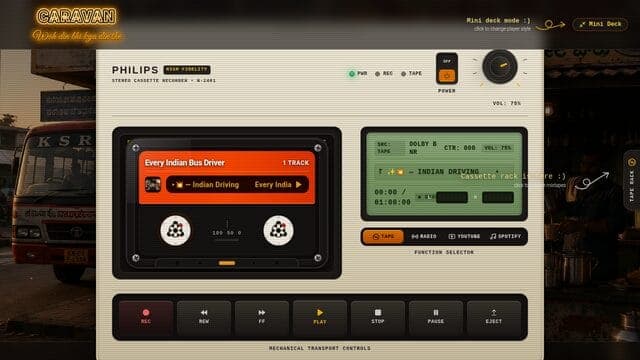
Task: Select the TAPE function tab
Action: [x=383, y=236]
